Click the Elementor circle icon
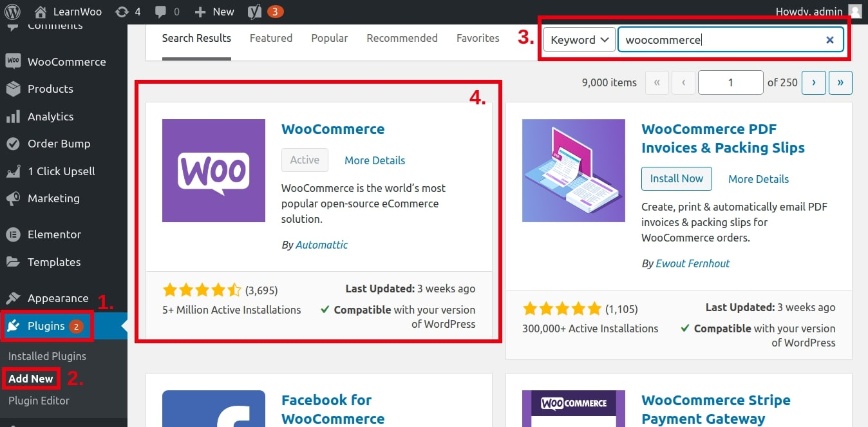Screen dimensions: 868x427 pyautogui.click(x=13, y=234)
